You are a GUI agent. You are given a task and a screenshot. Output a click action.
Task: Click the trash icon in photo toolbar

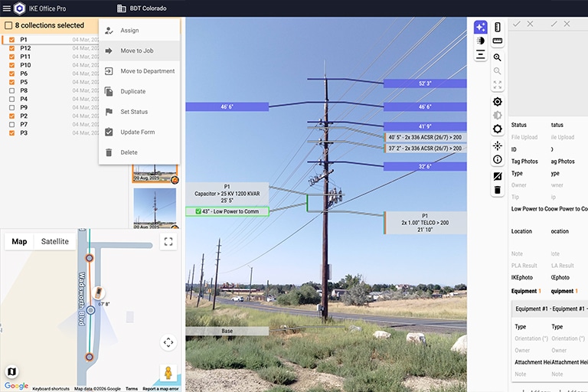tap(497, 190)
